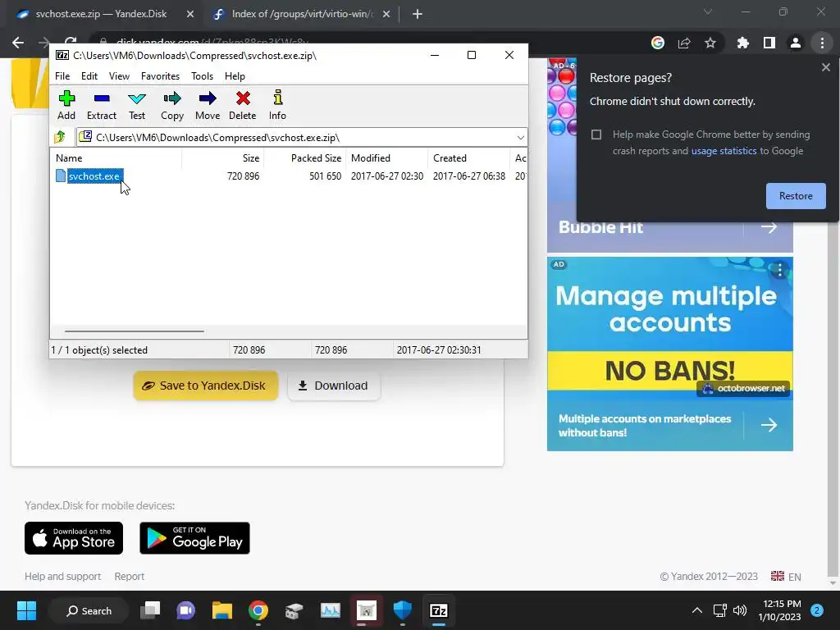Run the Test archive tool
Image resolution: width=840 pixels, height=630 pixels.
tap(137, 105)
